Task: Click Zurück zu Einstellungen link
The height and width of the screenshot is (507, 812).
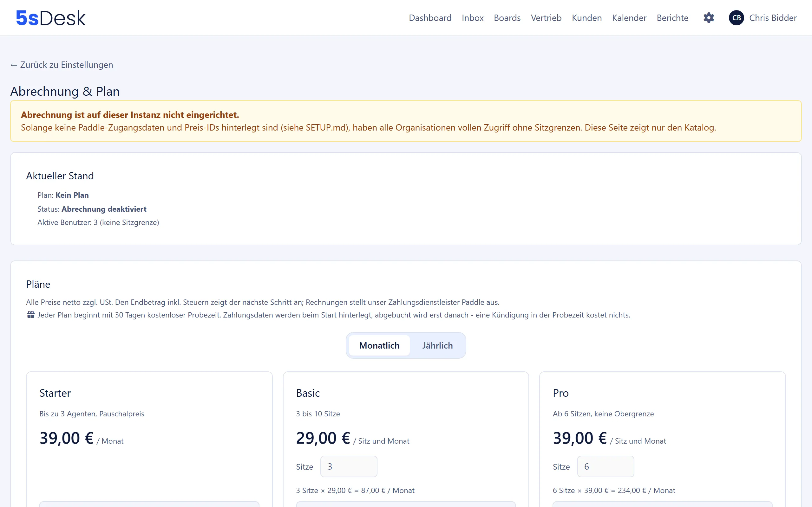Action: click(x=62, y=65)
